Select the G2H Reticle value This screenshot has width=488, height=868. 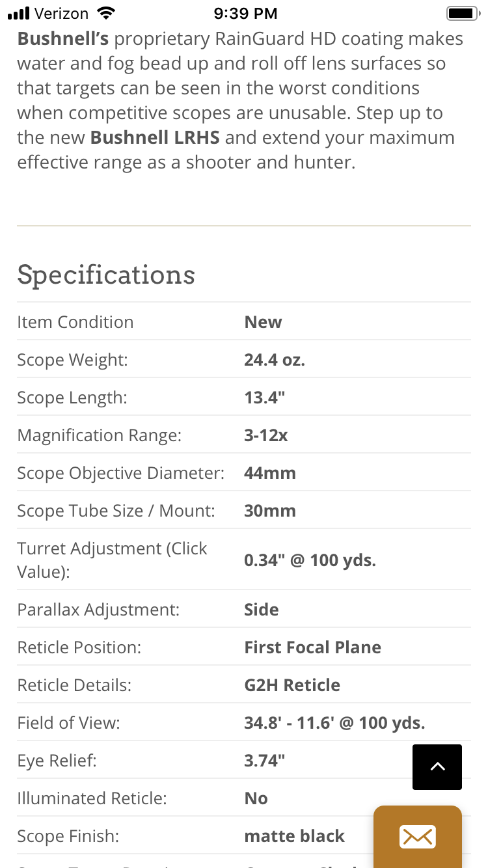pyautogui.click(x=292, y=685)
